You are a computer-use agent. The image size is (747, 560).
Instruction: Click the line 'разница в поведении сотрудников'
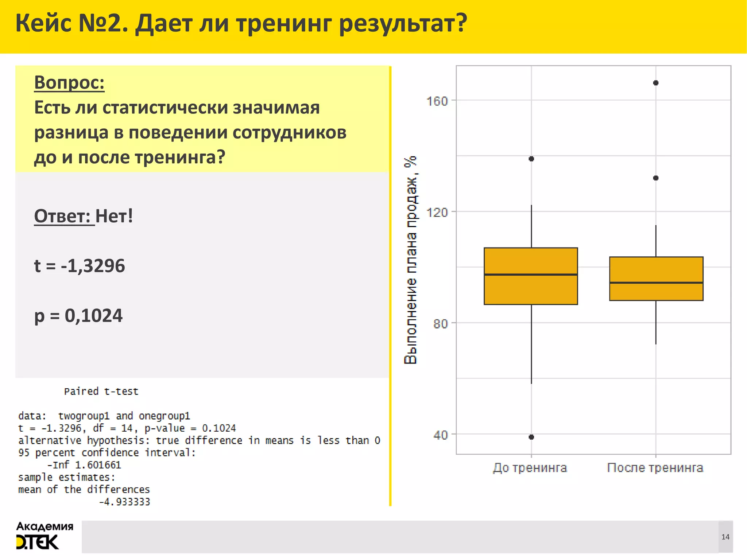click(190, 132)
